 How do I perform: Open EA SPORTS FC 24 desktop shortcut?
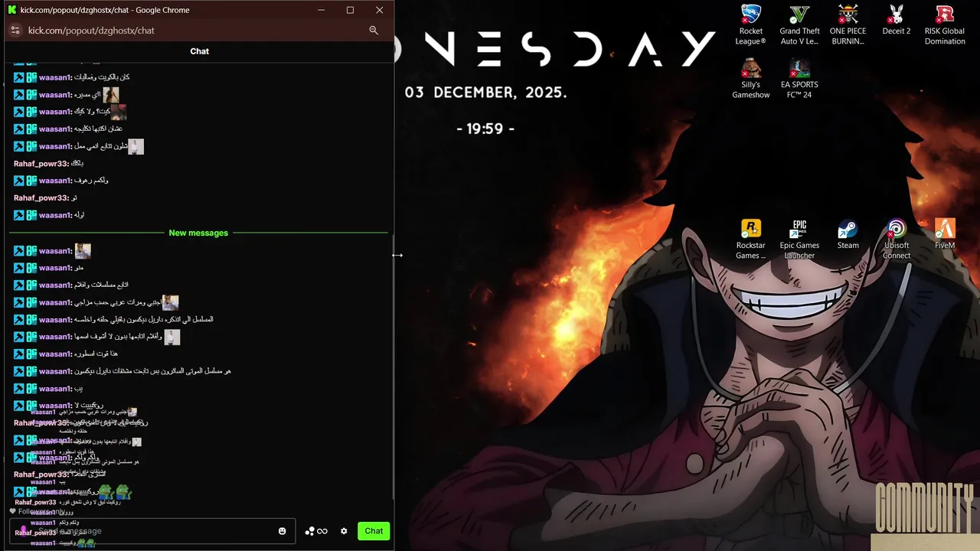pos(799,79)
